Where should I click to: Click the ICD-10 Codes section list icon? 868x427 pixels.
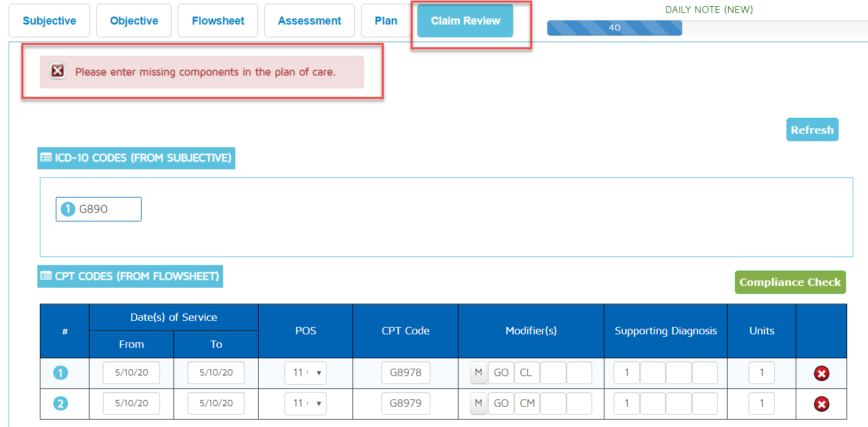pos(46,158)
